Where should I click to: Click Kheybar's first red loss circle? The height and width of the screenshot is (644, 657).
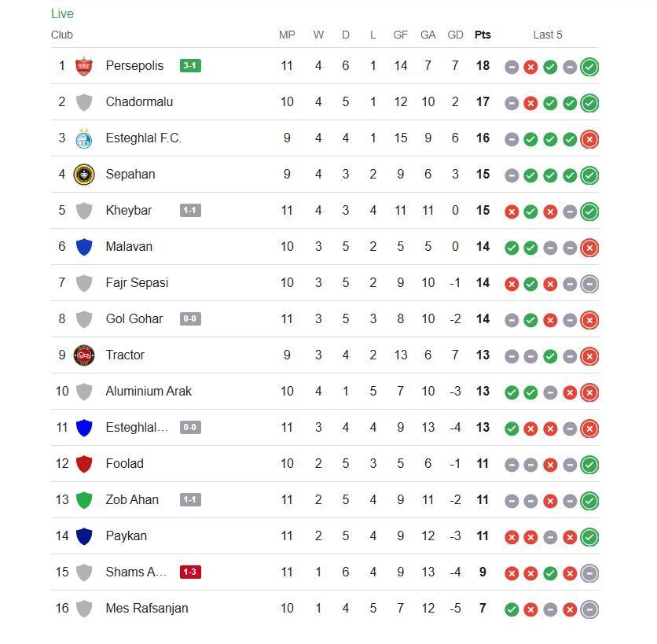tap(510, 211)
